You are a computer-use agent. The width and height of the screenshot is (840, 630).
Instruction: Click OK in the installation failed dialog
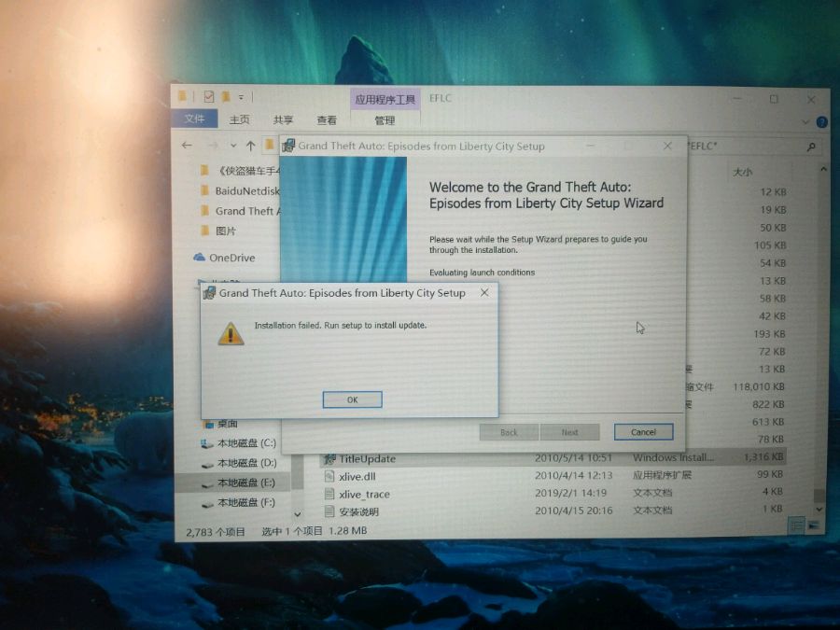click(352, 399)
